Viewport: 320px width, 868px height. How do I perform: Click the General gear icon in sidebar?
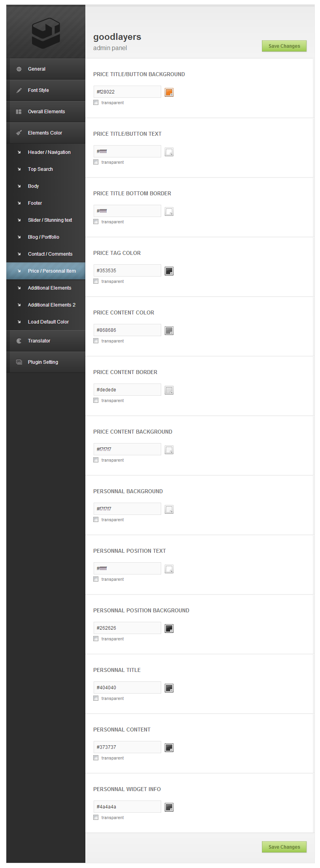click(19, 69)
